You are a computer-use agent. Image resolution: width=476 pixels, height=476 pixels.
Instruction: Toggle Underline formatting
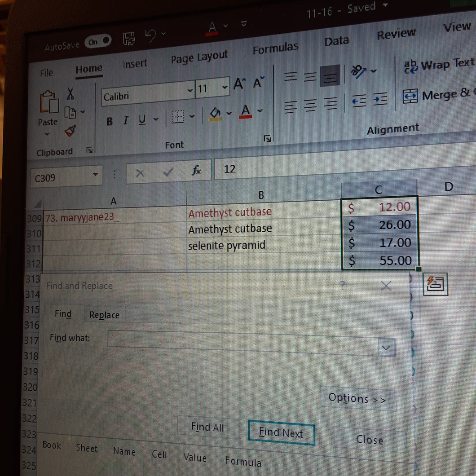click(x=142, y=120)
